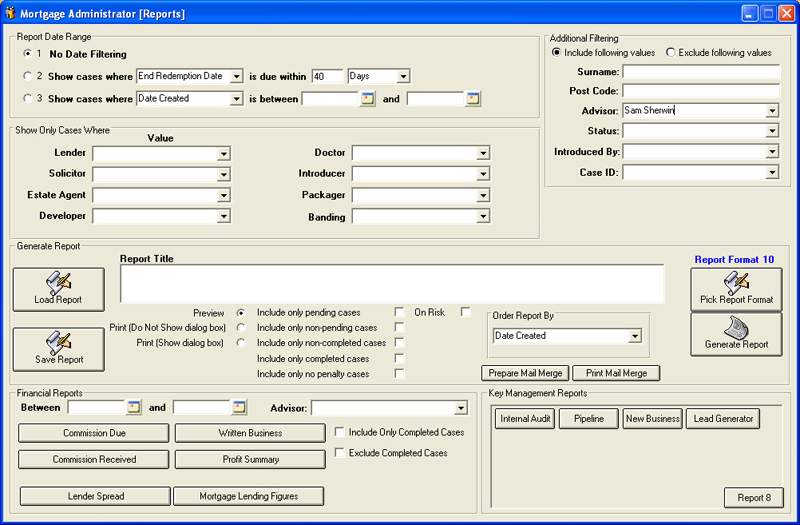Click the Load Report icon button
Image resolution: width=800 pixels, height=525 pixels.
point(58,289)
